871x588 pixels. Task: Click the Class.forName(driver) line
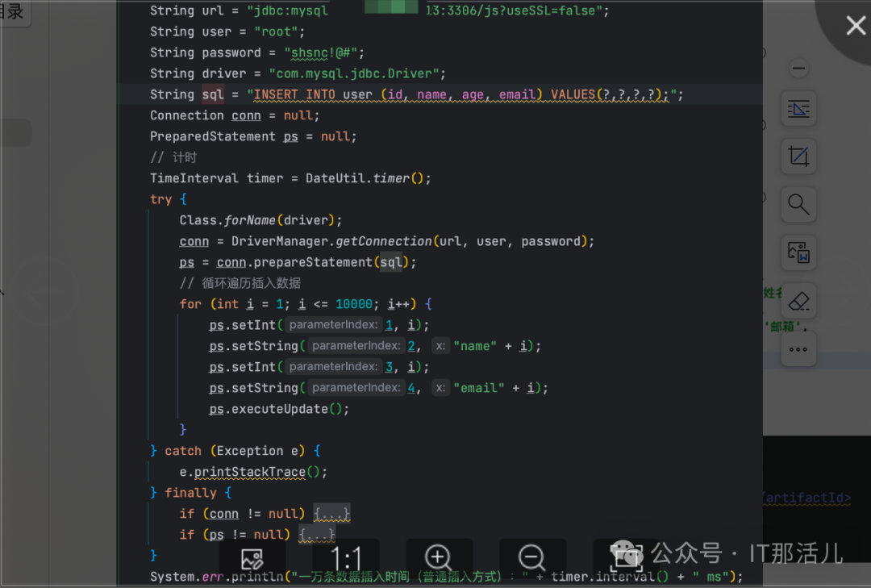pyautogui.click(x=260, y=220)
